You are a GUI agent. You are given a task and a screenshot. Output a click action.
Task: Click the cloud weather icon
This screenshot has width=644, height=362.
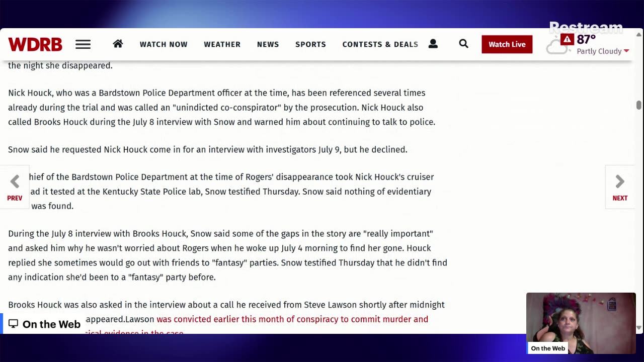tap(556, 47)
